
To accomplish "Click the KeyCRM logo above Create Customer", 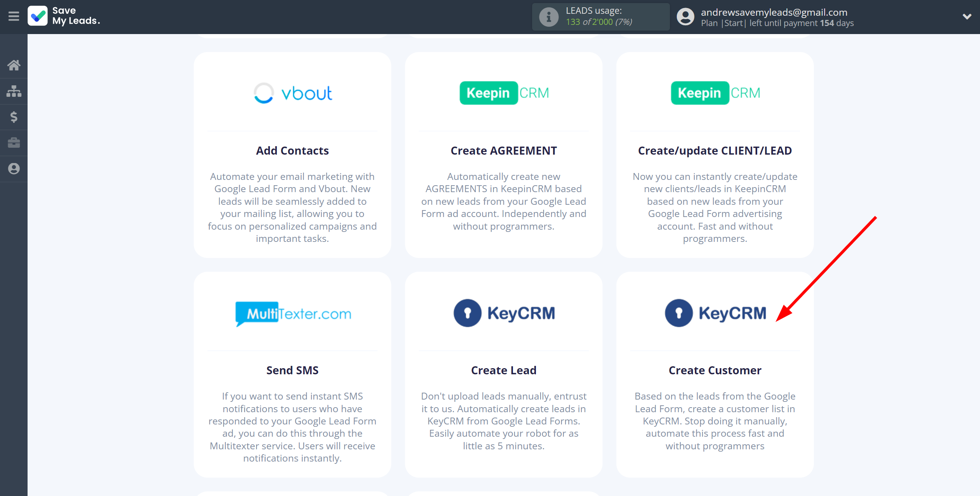I will pos(715,313).
